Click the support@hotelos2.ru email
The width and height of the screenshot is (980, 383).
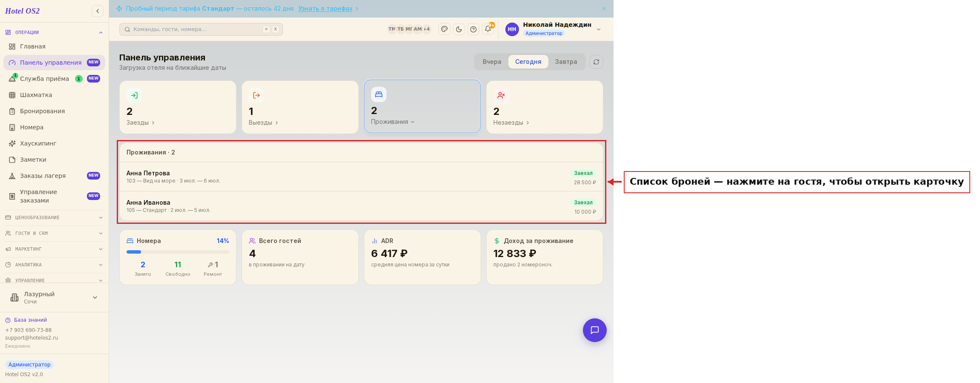tap(32, 338)
